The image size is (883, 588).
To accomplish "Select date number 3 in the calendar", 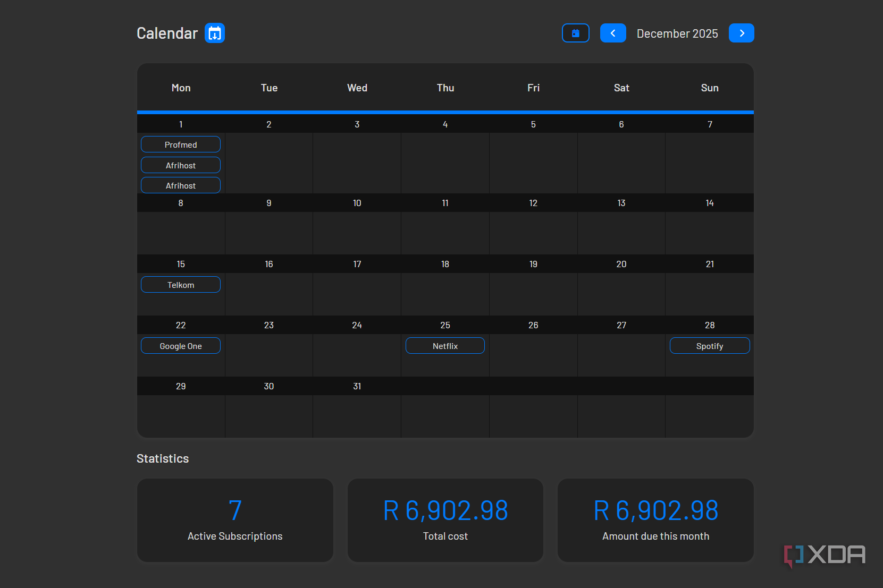I will click(357, 124).
